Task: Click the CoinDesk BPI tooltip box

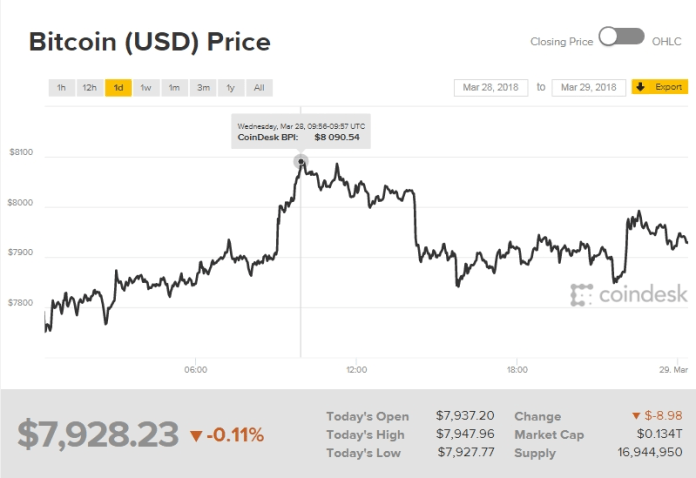Action: [301, 131]
